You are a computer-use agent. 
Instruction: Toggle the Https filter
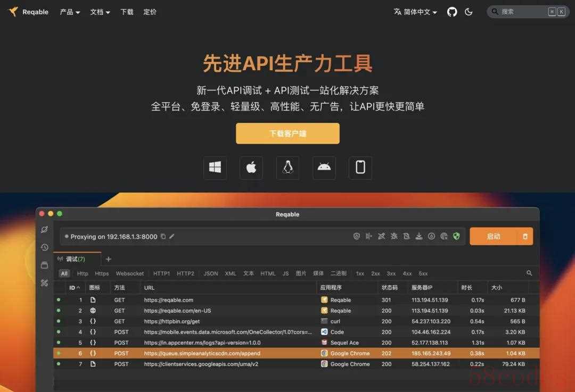[102, 274]
